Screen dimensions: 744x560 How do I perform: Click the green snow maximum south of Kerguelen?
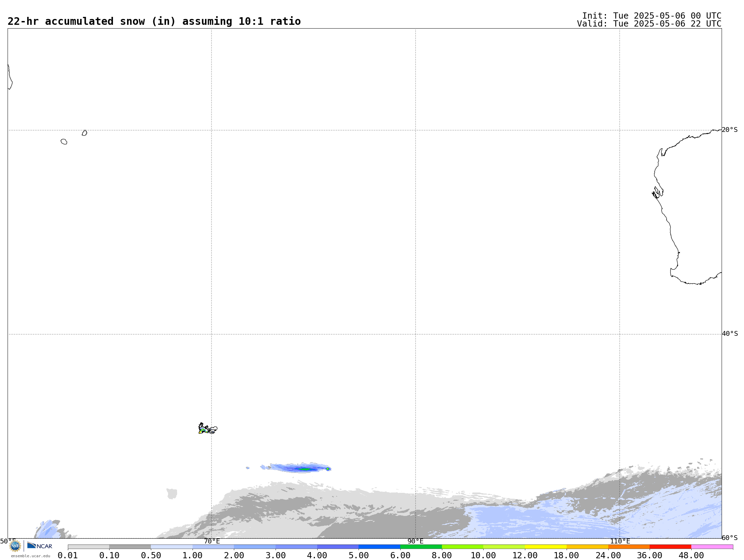(306, 469)
